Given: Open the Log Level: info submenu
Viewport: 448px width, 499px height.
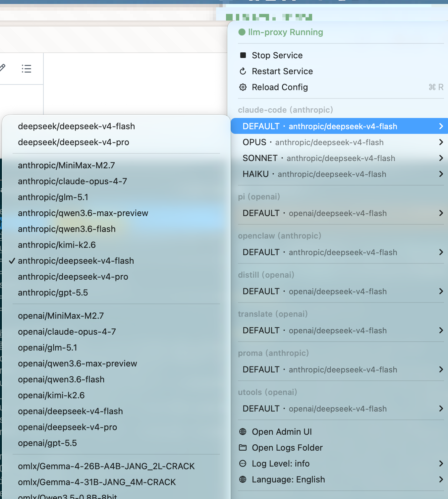Looking at the screenshot, I should pyautogui.click(x=339, y=464).
